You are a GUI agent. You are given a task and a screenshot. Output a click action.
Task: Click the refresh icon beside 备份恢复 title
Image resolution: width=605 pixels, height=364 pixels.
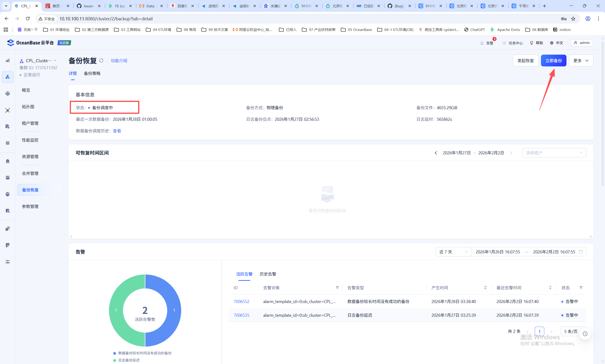pyautogui.click(x=101, y=61)
